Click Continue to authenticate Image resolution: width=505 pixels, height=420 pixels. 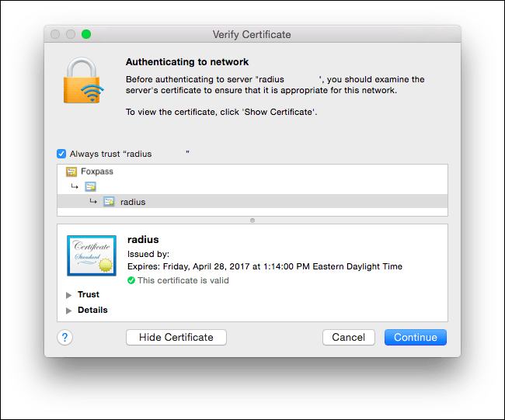[416, 337]
